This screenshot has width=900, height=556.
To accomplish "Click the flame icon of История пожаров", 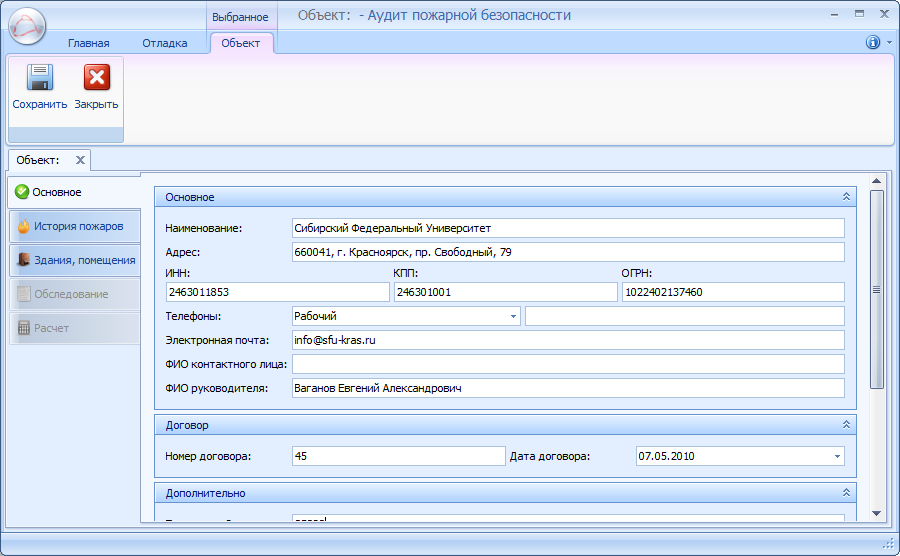I will pyautogui.click(x=24, y=226).
